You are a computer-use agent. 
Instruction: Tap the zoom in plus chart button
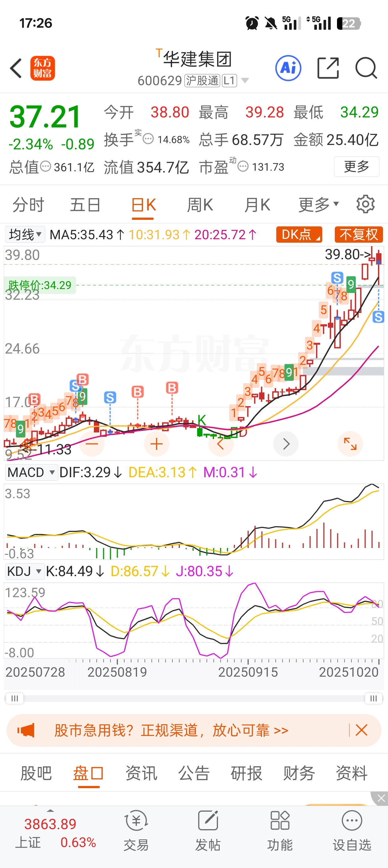click(156, 444)
